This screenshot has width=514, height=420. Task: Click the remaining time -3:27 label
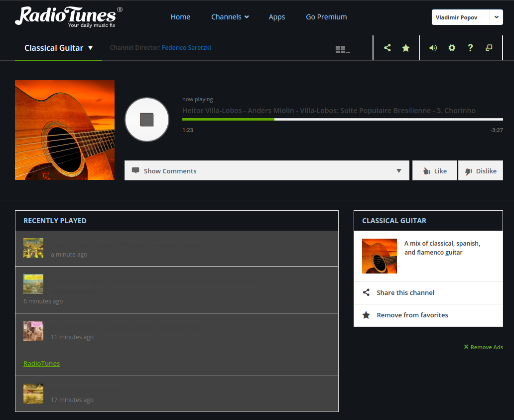[x=496, y=130]
